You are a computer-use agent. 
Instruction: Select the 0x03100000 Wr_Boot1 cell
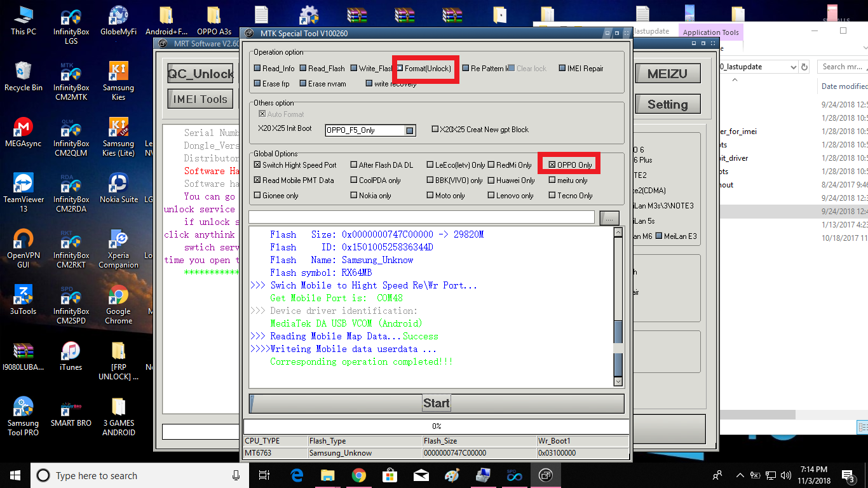point(583,453)
